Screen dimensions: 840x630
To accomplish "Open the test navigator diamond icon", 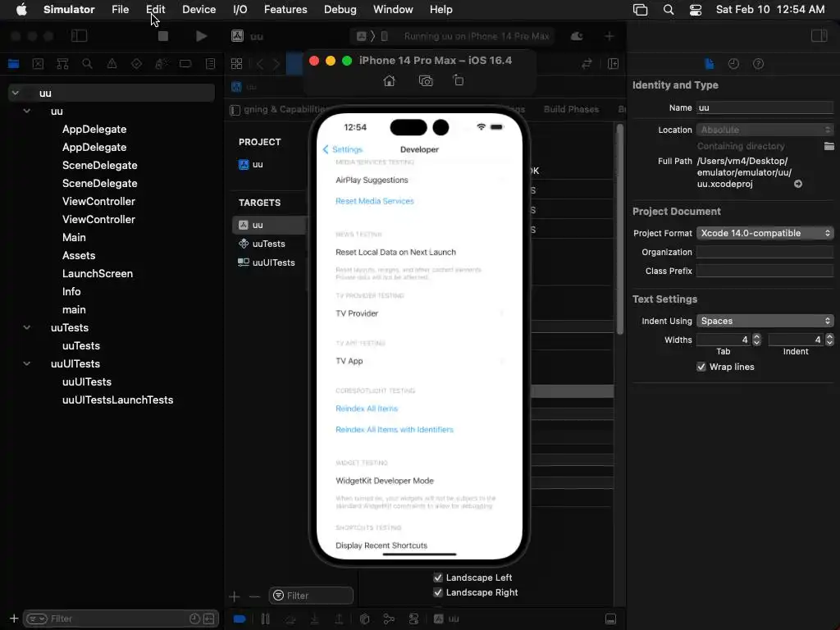I will [x=137, y=64].
